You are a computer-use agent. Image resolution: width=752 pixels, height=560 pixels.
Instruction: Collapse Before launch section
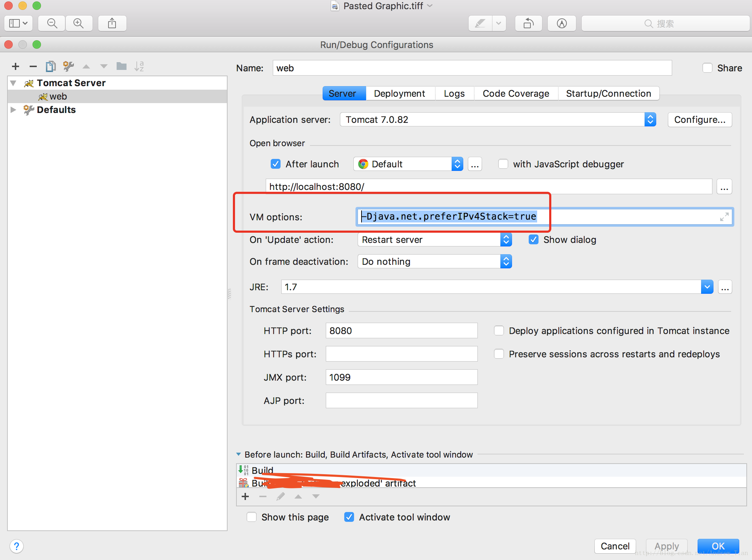(239, 454)
